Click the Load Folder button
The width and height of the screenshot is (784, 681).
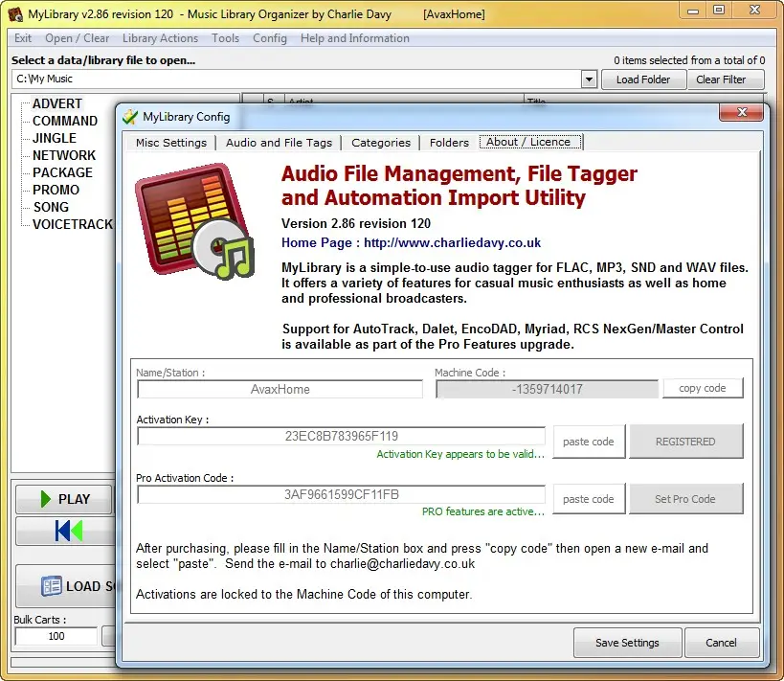click(x=643, y=79)
